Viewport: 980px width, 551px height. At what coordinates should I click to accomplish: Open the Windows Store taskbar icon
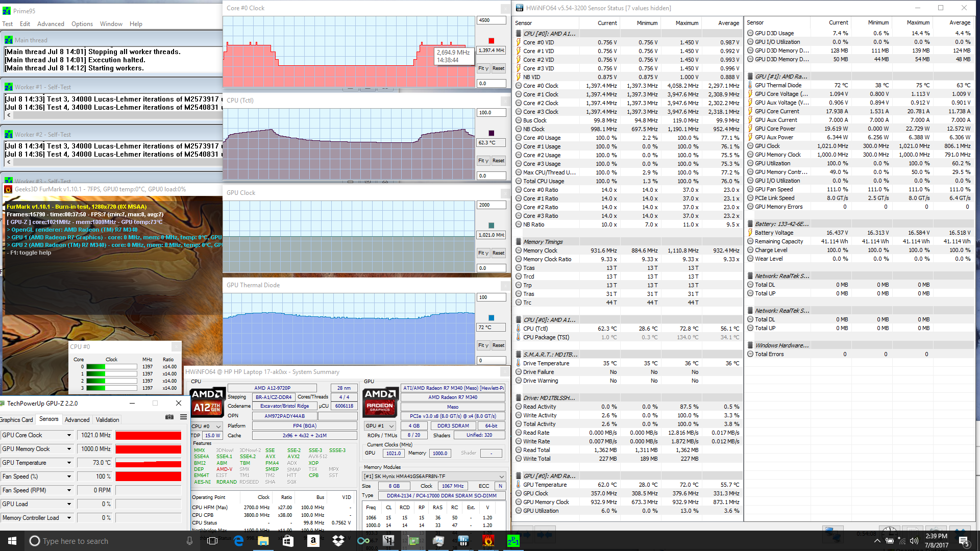[x=288, y=541]
